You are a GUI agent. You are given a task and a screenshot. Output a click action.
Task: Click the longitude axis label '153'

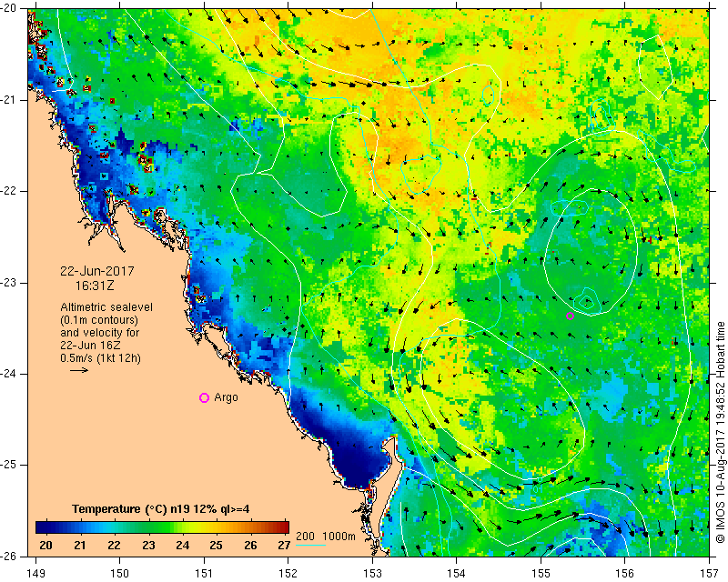pos(372,573)
